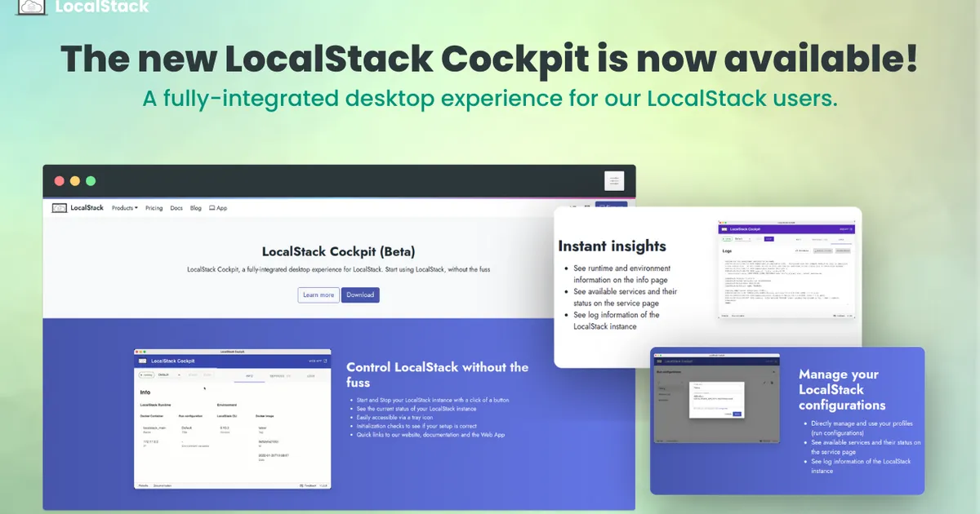Open the Blog link in the navbar
Image resolution: width=980 pixels, height=514 pixels.
coord(196,208)
